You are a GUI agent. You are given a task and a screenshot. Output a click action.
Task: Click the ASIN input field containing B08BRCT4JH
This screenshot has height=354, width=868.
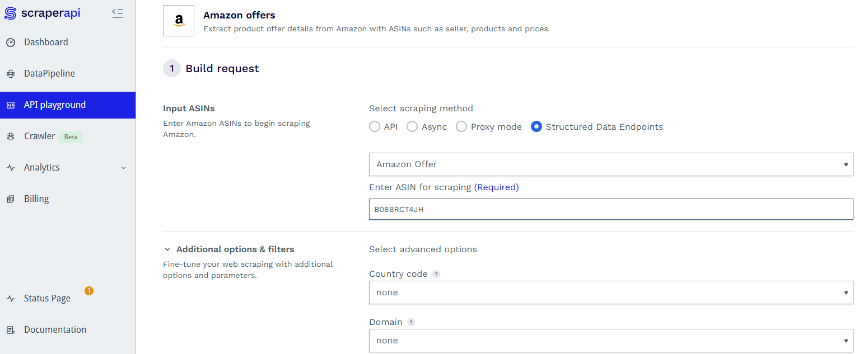[611, 209]
